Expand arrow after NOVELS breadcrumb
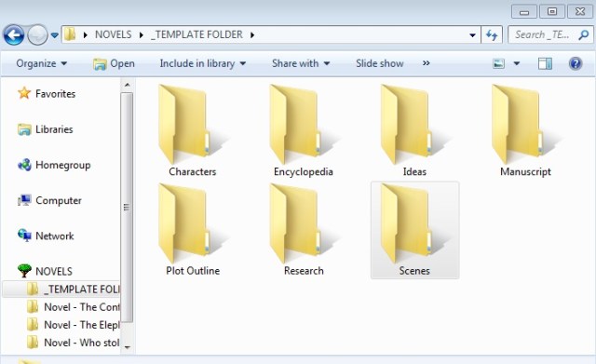 click(142, 35)
